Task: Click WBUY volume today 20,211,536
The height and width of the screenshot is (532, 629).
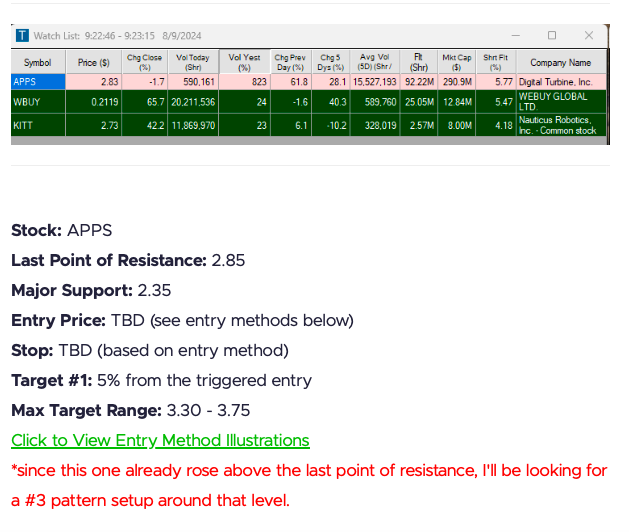Action: tap(193, 102)
